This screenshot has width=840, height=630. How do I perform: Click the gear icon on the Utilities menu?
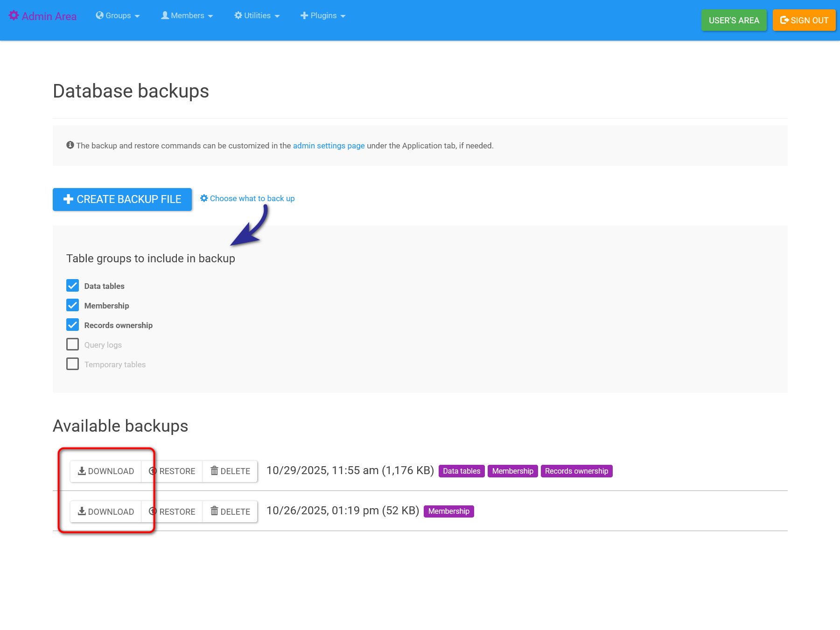pos(238,15)
